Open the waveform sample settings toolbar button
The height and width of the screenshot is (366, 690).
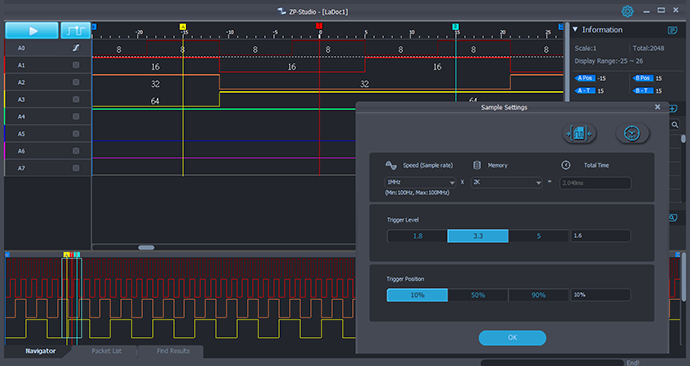[75, 30]
